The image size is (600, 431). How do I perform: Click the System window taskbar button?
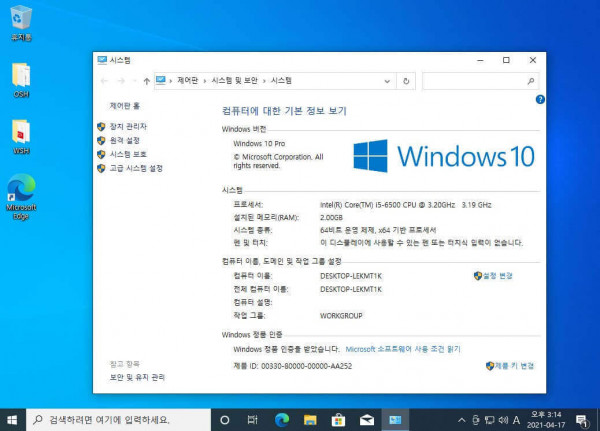[395, 420]
